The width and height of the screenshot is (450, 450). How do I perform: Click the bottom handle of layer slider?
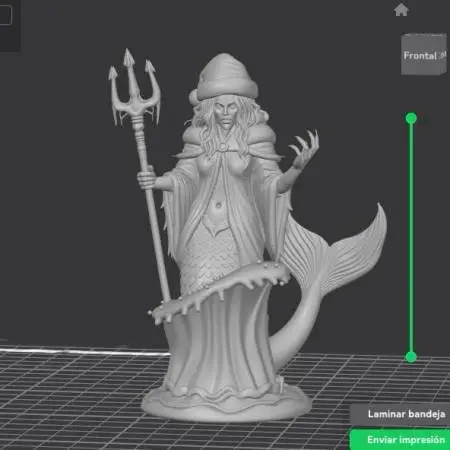point(411,357)
